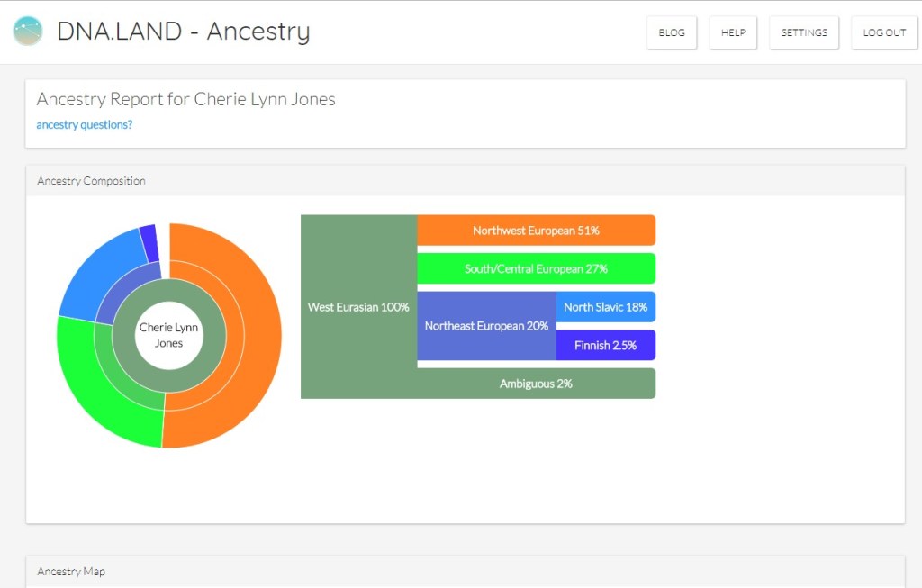
Task: Click the Ancestry Report title text
Action: pos(185,100)
